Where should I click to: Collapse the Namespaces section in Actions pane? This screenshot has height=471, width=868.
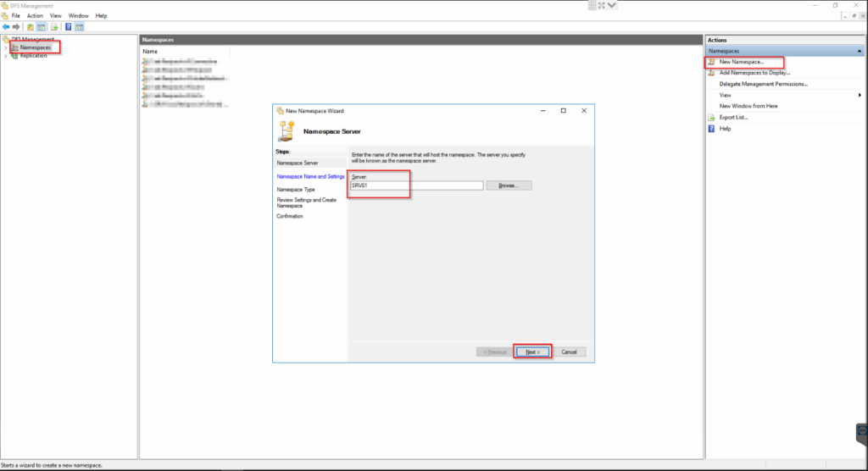click(x=859, y=51)
